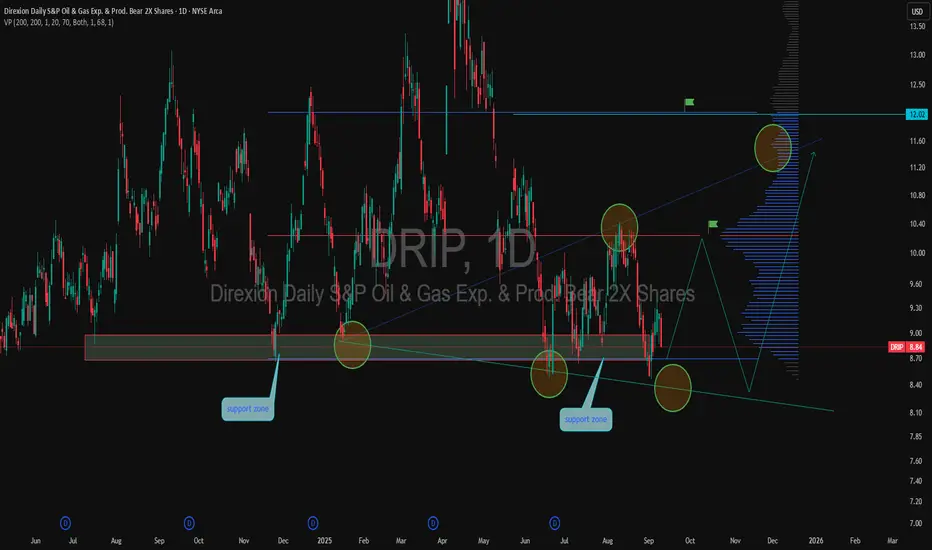The height and width of the screenshot is (550, 932).
Task: Click the dividend D marker just before 2025
Action: (313, 523)
